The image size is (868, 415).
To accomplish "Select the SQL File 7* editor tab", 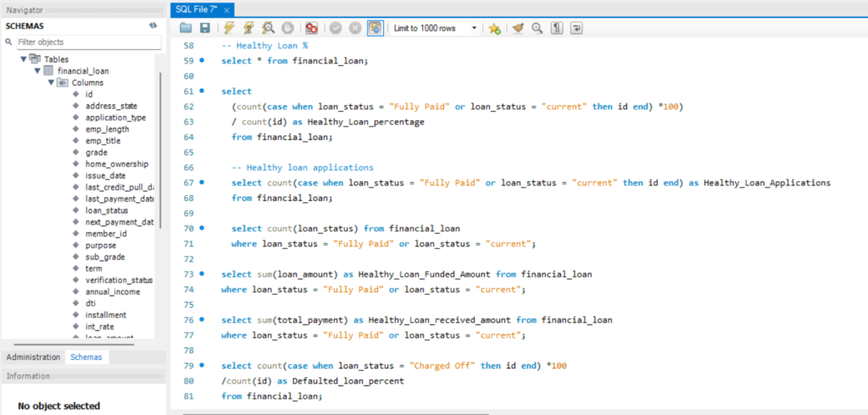I will pyautogui.click(x=196, y=10).
